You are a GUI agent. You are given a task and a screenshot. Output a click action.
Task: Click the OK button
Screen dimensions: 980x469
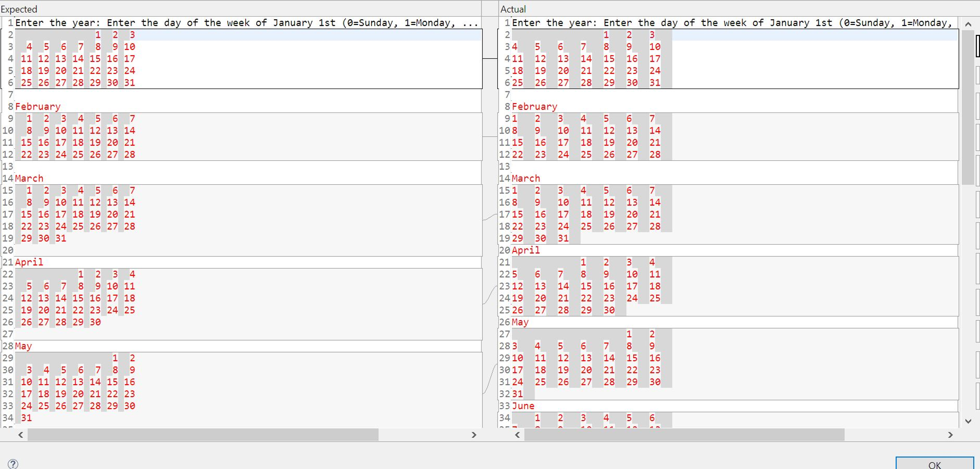(934, 464)
